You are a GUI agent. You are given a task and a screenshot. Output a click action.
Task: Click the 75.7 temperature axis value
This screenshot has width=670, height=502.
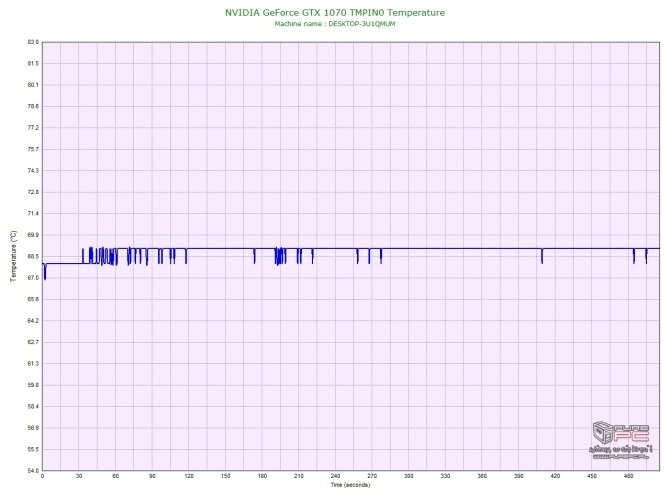[x=33, y=149]
